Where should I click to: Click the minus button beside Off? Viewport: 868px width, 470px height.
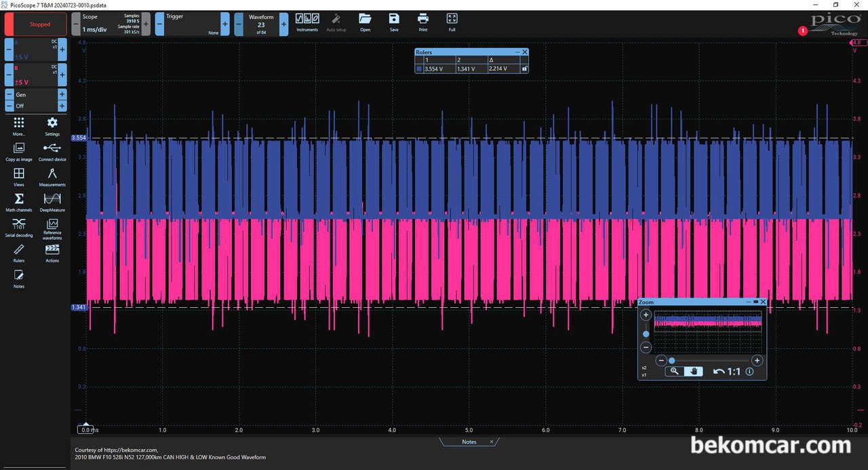(9, 106)
